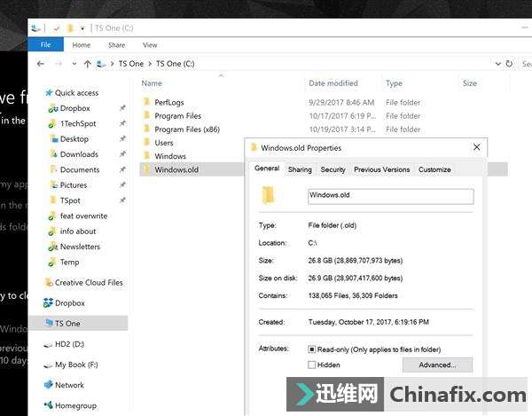Open Pictures in navigation pane
This screenshot has height=416, width=532.
(x=74, y=185)
